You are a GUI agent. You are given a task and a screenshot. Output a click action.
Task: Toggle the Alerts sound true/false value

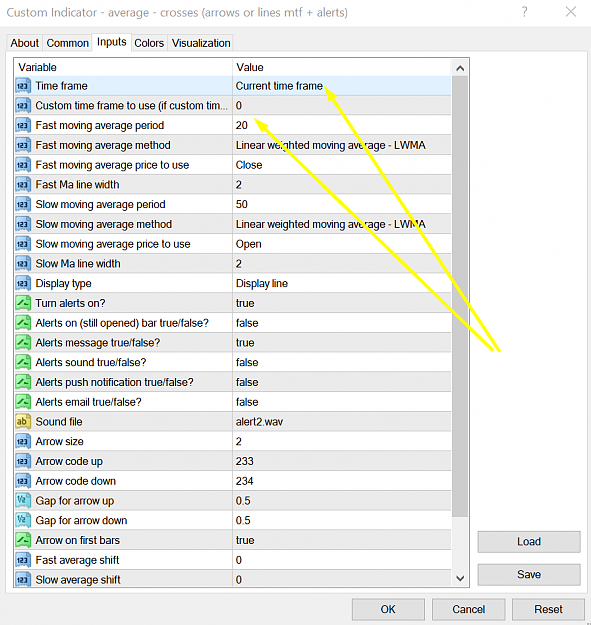[342, 362]
